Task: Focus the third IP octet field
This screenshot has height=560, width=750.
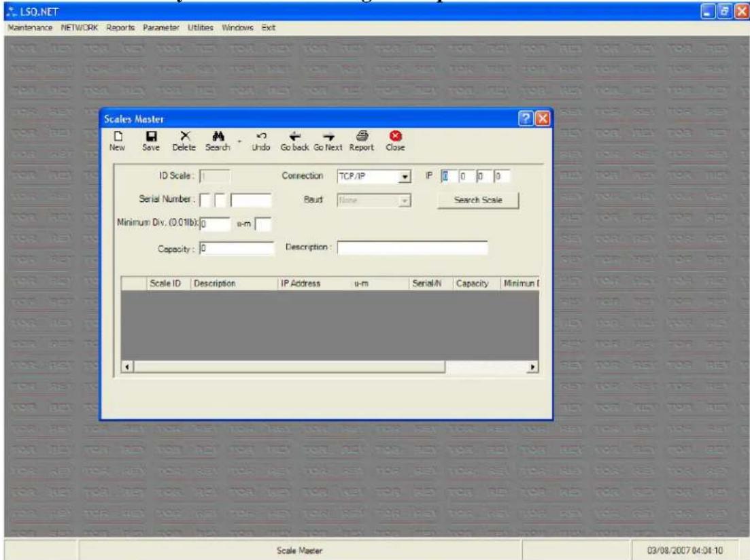Action: coord(483,176)
